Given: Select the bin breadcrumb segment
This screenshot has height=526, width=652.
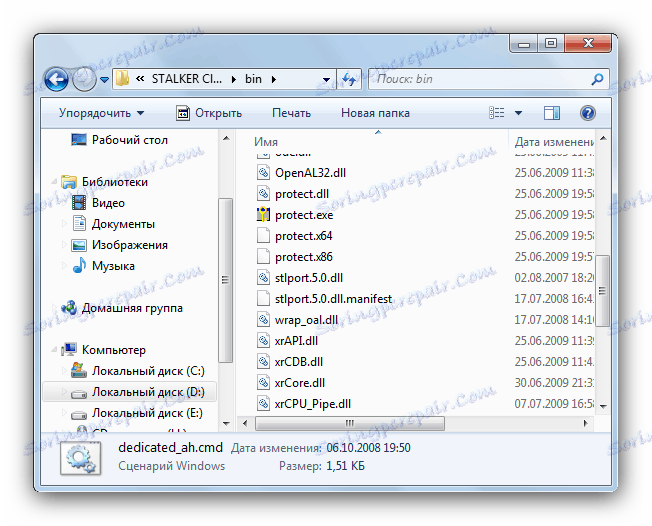Looking at the screenshot, I should [x=253, y=79].
